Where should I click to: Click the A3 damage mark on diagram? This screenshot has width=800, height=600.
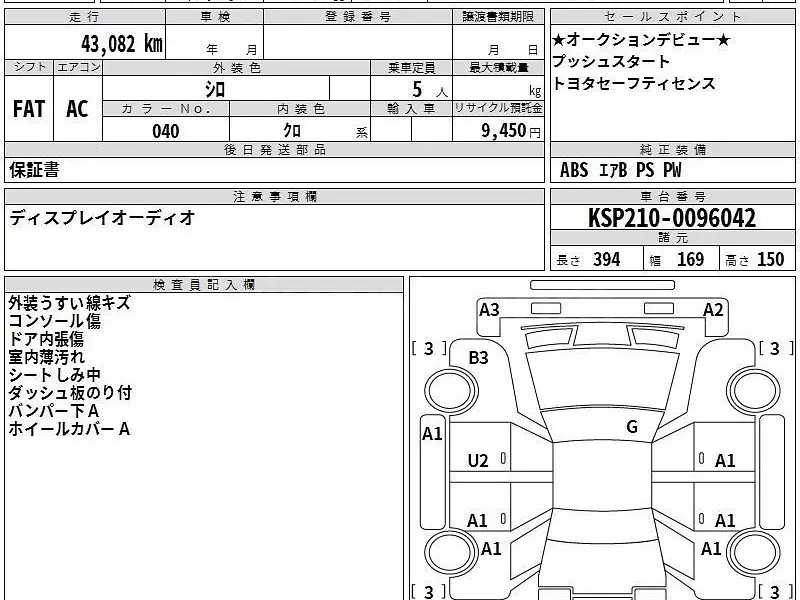coord(489,310)
